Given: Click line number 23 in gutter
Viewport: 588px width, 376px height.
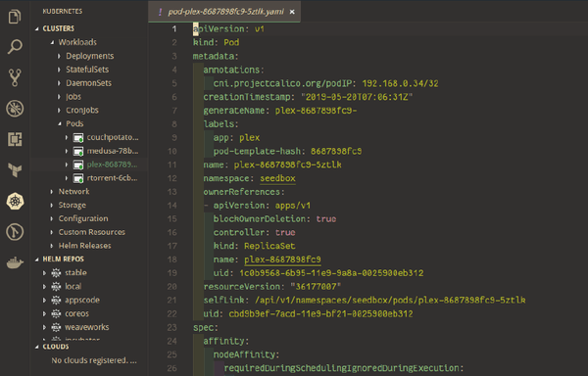Looking at the screenshot, I should click(171, 327).
